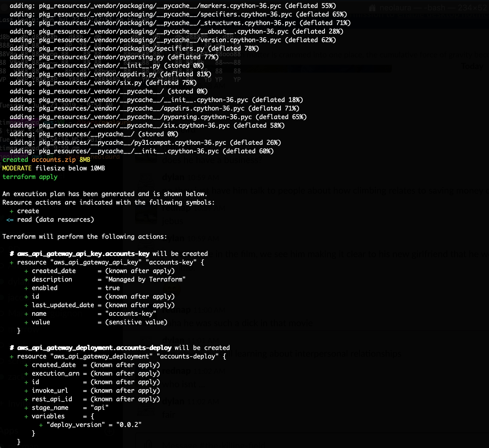Click the Today date divider
This screenshot has height=448, width=489.
pyautogui.click(x=472, y=66)
